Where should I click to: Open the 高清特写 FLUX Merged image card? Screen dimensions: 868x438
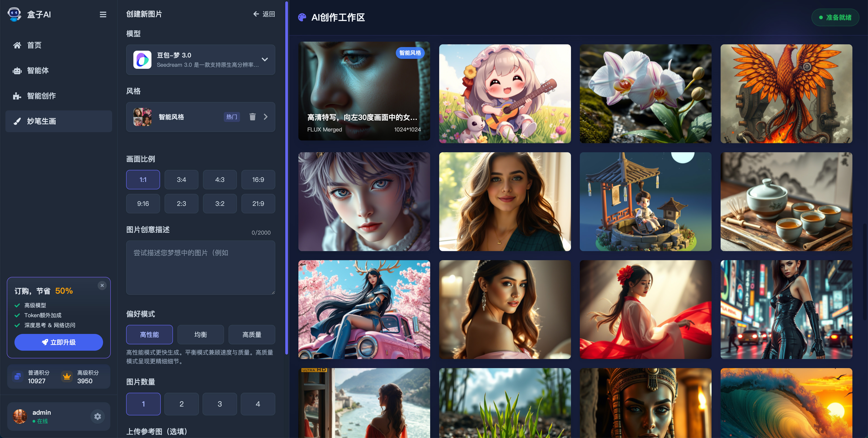pyautogui.click(x=364, y=91)
